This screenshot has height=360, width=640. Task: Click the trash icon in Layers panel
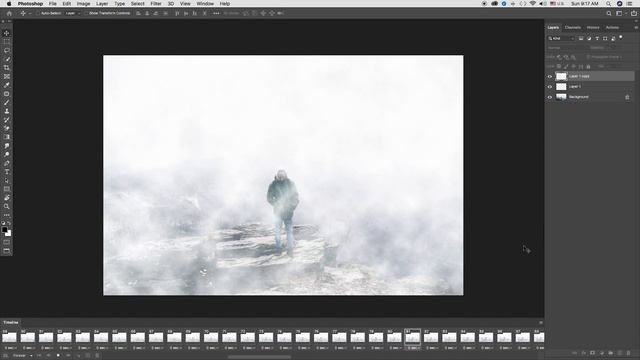point(629,353)
